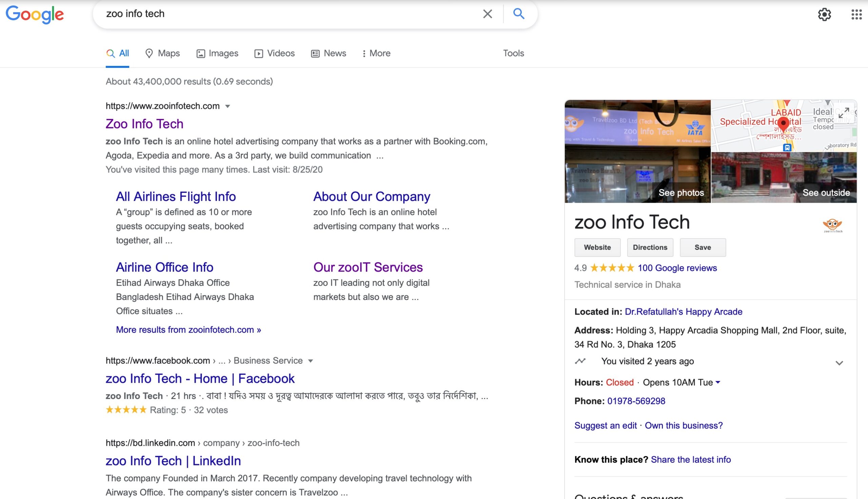Click the map thumbnail with red pin
The height and width of the screenshot is (499, 868).
point(784,125)
